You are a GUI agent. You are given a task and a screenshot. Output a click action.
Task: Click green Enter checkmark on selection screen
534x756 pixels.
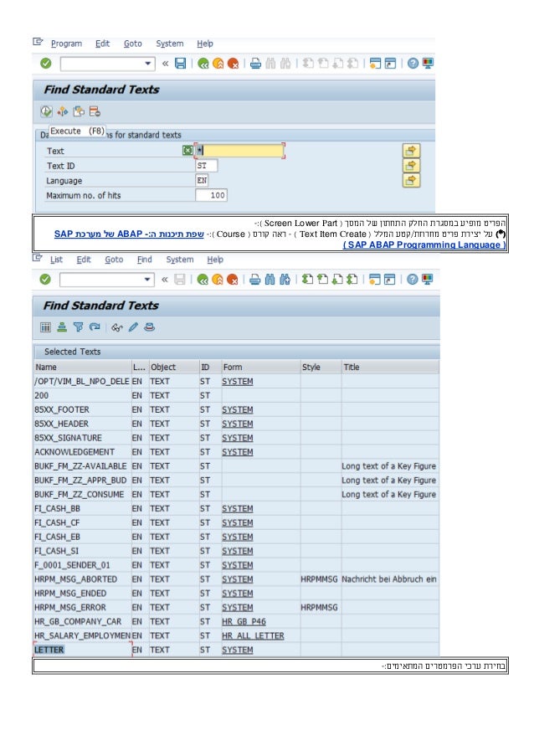(x=45, y=63)
